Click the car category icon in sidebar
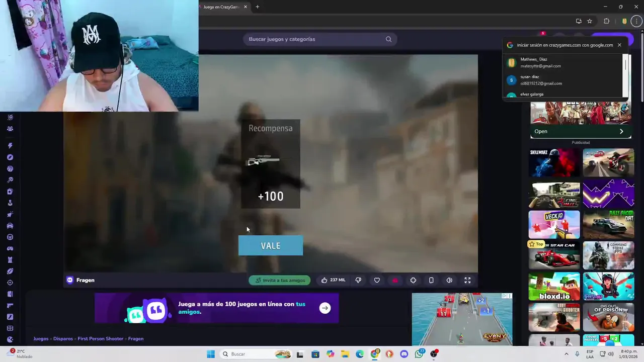Screen dimensions: 644x362 (10, 226)
